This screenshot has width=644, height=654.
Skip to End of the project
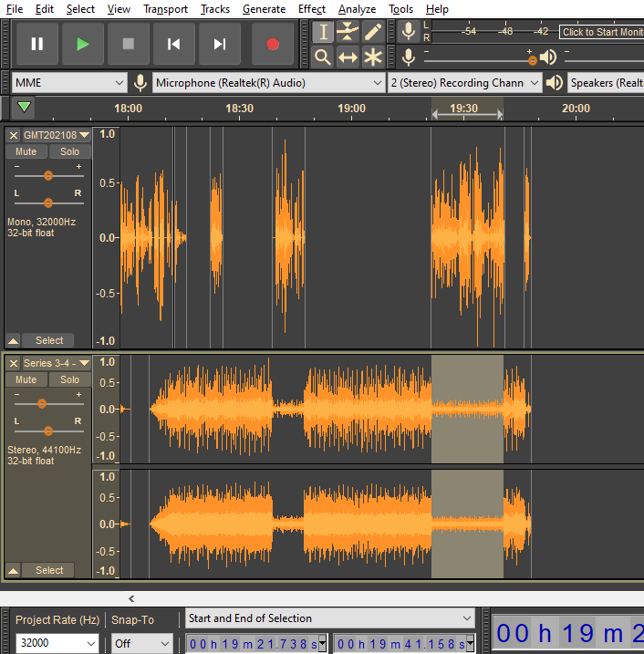(220, 44)
